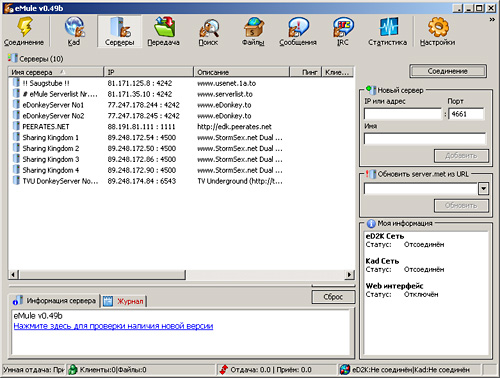The image size is (500, 378).
Task: Click IP cell 89.248.174.84 : 6543
Action: tap(142, 181)
